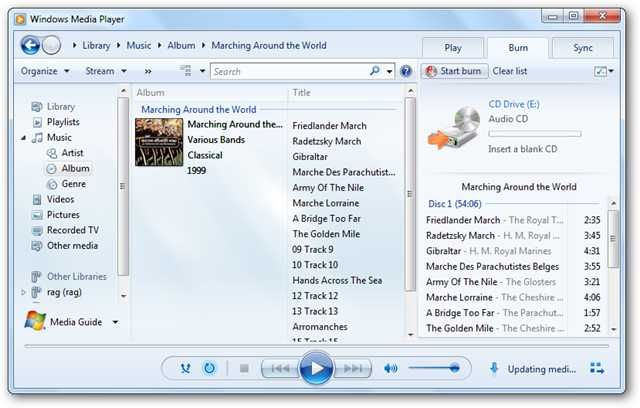Screen dimensions: 640x408
Task: Select Genre under Music
Action: coord(73,184)
